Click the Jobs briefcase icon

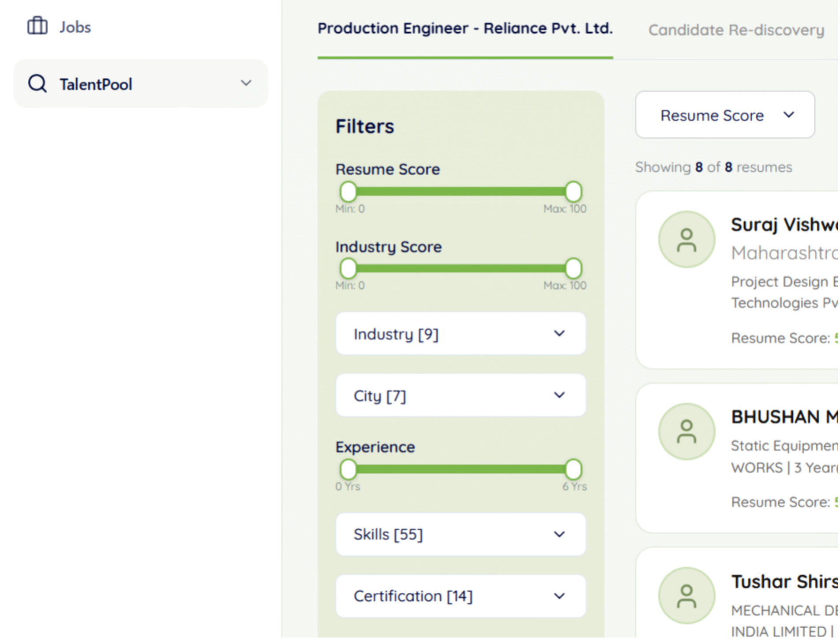click(37, 26)
